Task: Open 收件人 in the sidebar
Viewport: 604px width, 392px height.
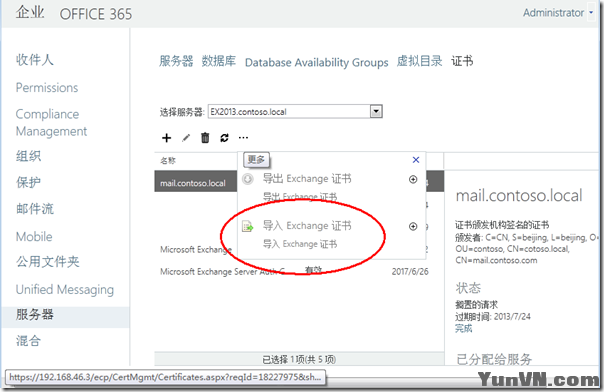Action: [35, 60]
